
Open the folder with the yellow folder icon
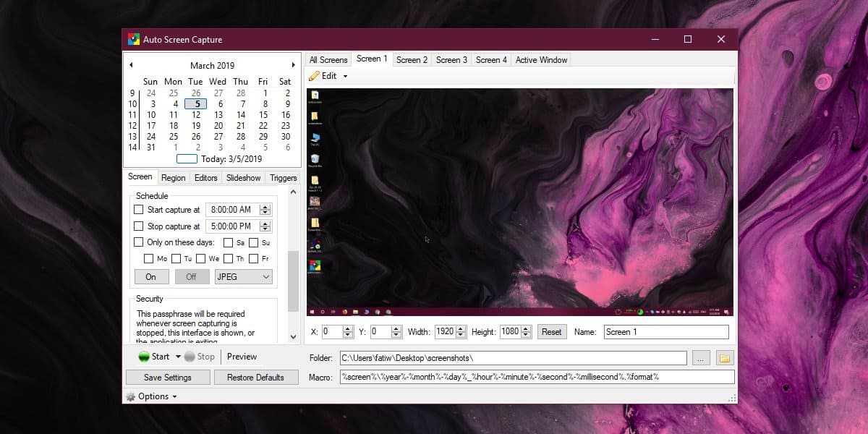point(724,358)
